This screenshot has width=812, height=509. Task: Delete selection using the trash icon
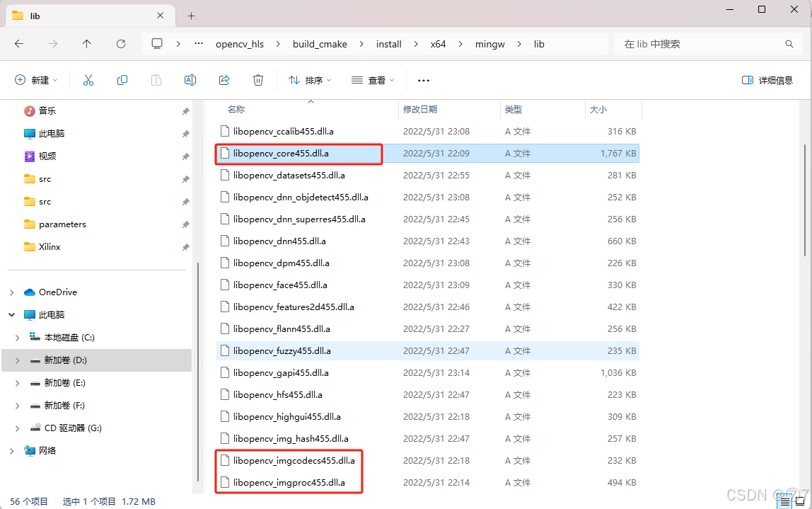[x=257, y=80]
